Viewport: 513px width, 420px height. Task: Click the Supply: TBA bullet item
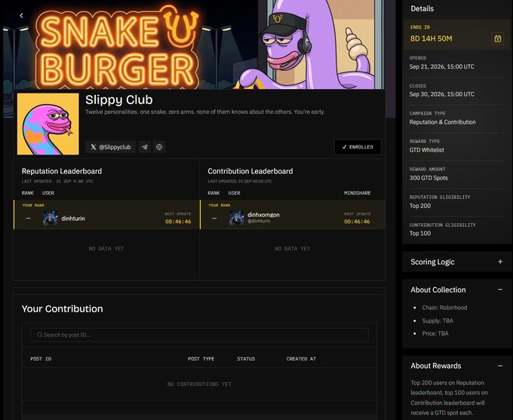coord(438,320)
